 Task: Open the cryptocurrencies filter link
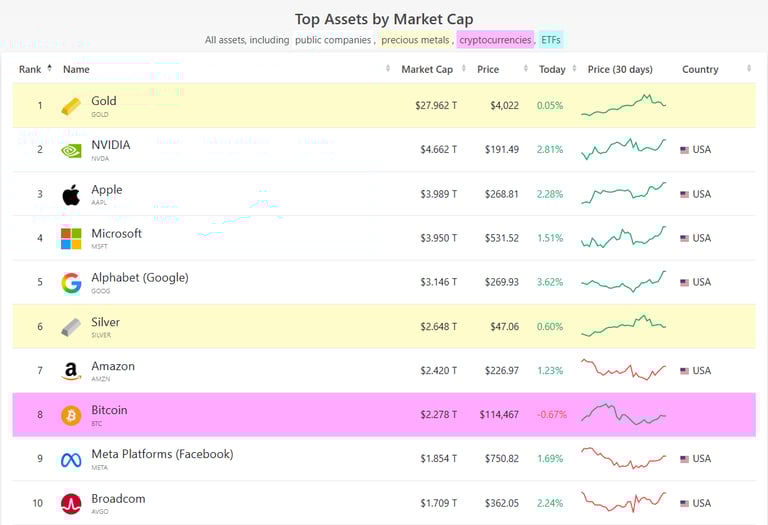495,40
